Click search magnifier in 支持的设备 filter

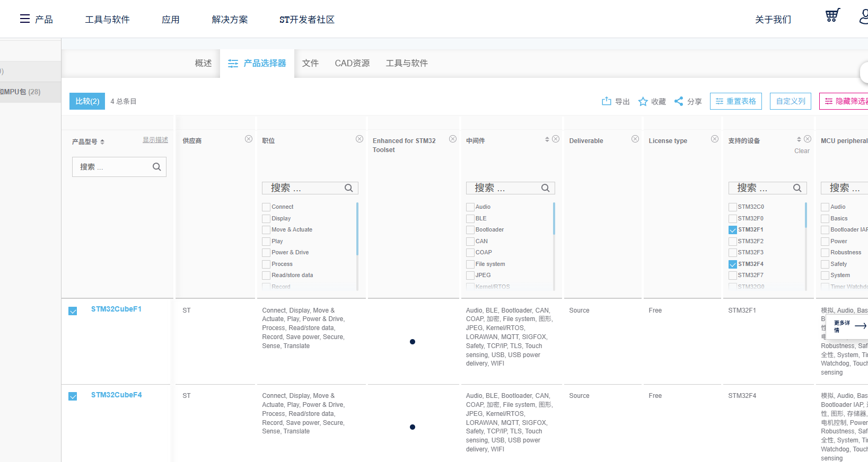(x=797, y=188)
